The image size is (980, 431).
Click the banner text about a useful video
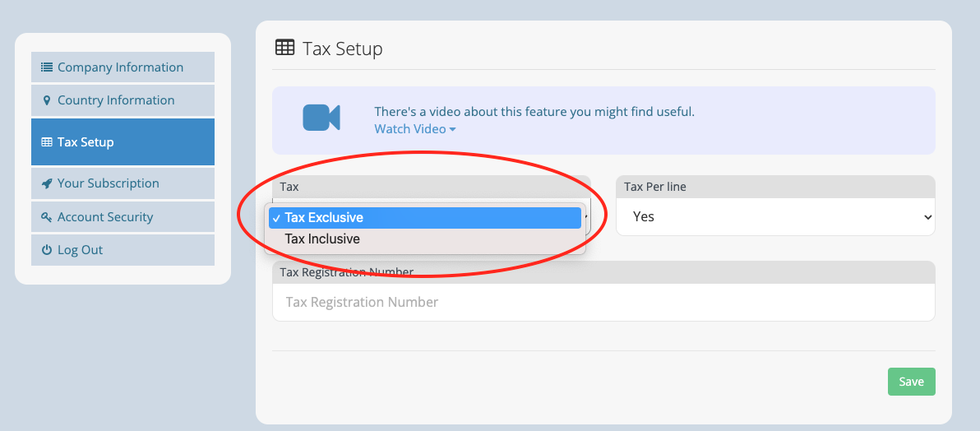pos(534,112)
